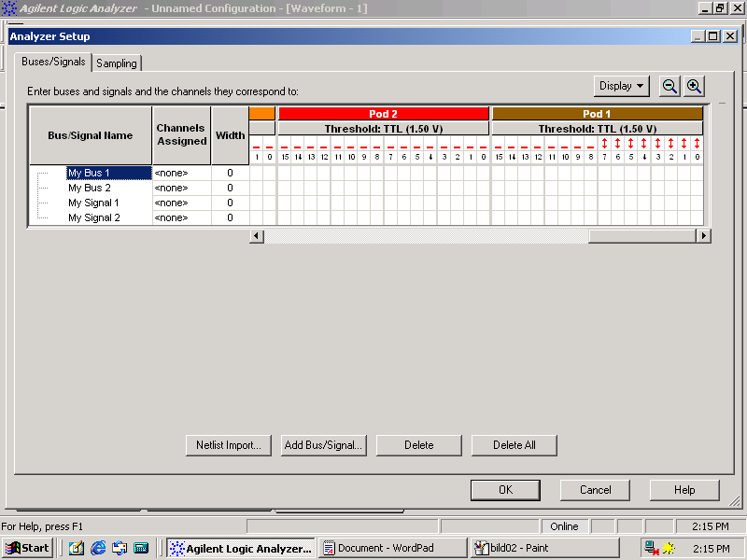The image size is (747, 560).
Task: Select the My Bus 1 row name
Action: coord(109,173)
